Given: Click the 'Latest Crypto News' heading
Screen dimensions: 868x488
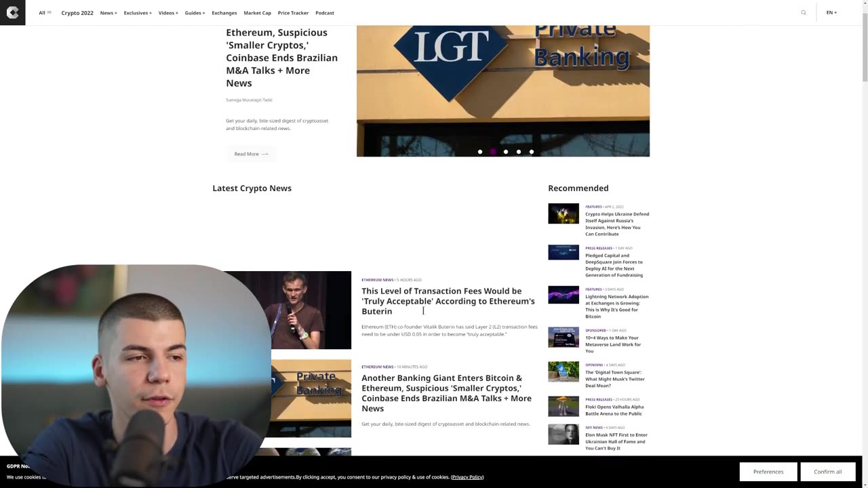Looking at the screenshot, I should click(x=252, y=188).
